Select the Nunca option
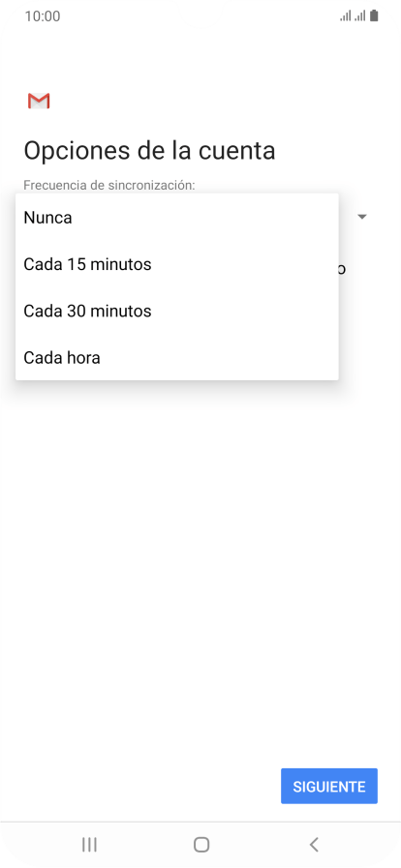The height and width of the screenshot is (868, 401). point(177,218)
